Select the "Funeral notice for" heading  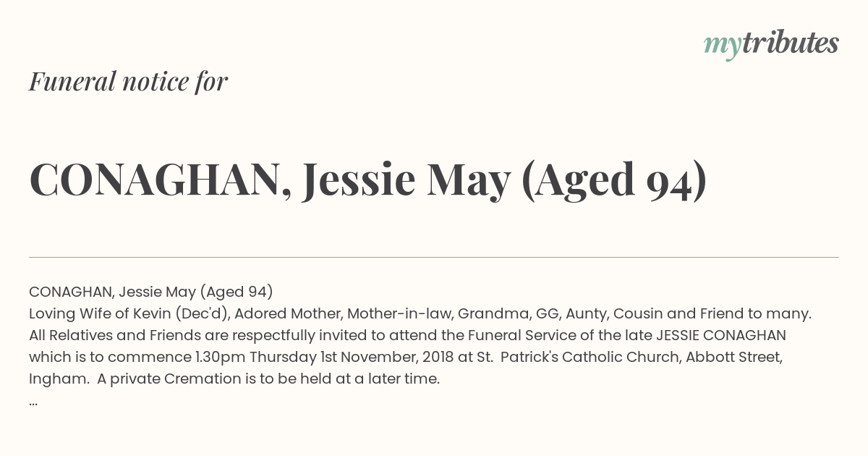129,81
